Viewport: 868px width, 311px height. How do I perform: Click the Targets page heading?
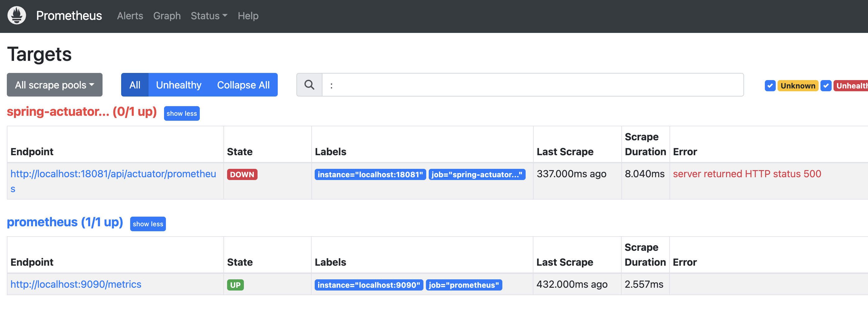pos(39,54)
